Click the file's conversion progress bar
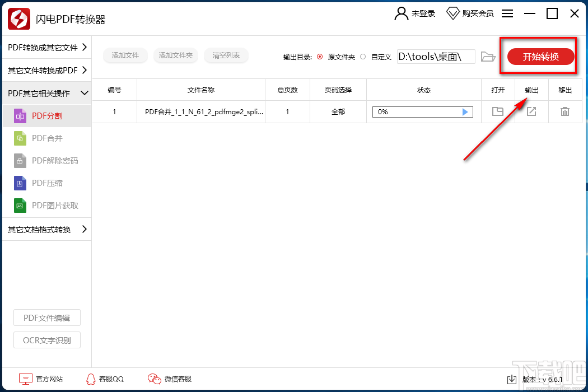The height and width of the screenshot is (392, 588). tap(422, 111)
